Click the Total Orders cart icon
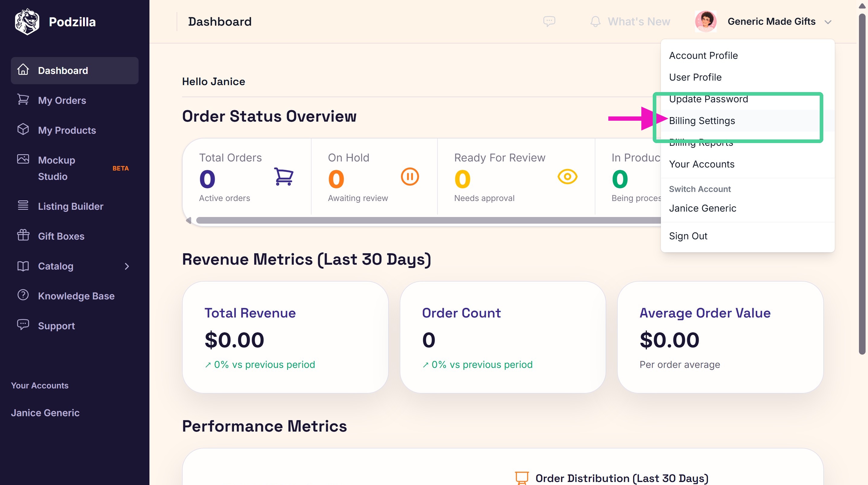This screenshot has width=868, height=485. [284, 177]
